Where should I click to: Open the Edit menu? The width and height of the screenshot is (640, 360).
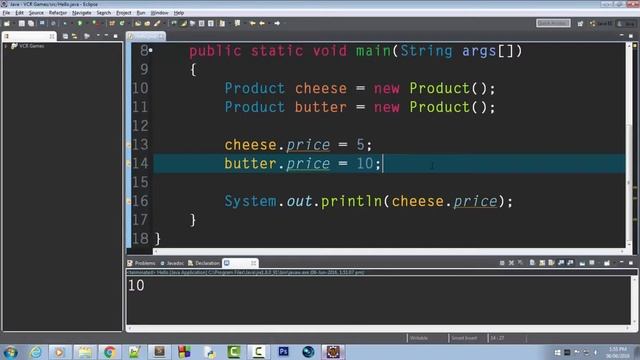coord(20,13)
